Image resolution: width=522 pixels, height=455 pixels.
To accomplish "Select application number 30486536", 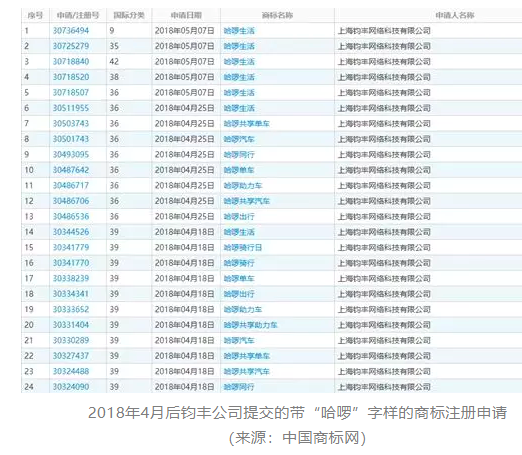I will (71, 217).
